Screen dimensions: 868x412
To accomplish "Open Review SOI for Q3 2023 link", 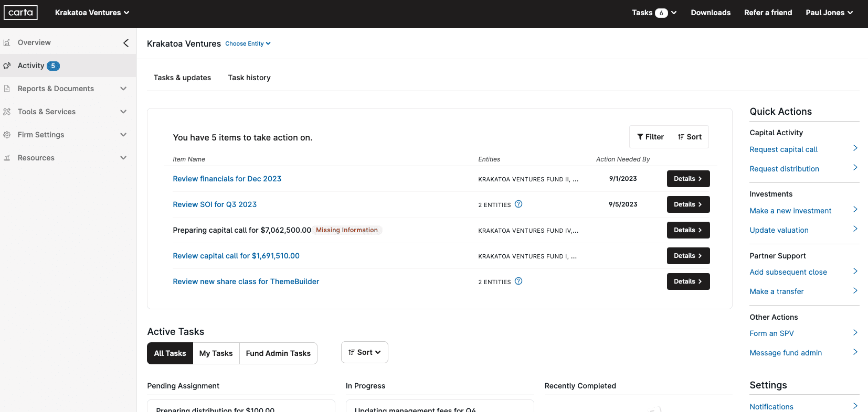I will 215,204.
